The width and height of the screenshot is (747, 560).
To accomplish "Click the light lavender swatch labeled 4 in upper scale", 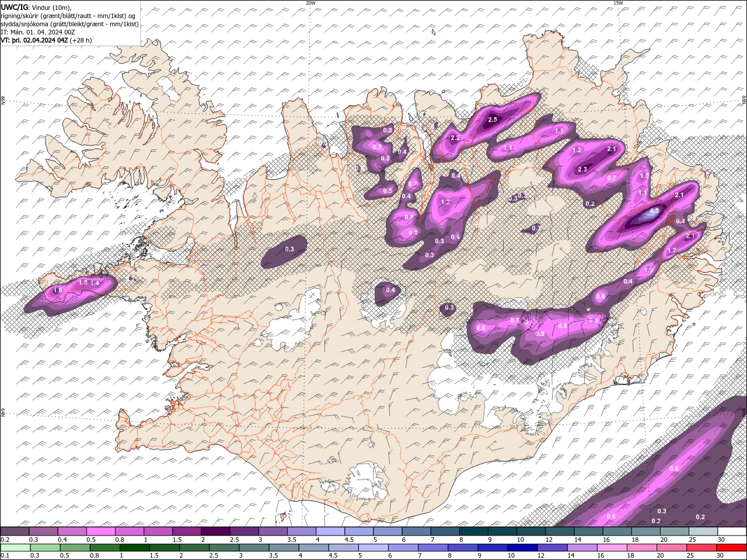I will point(329,531).
